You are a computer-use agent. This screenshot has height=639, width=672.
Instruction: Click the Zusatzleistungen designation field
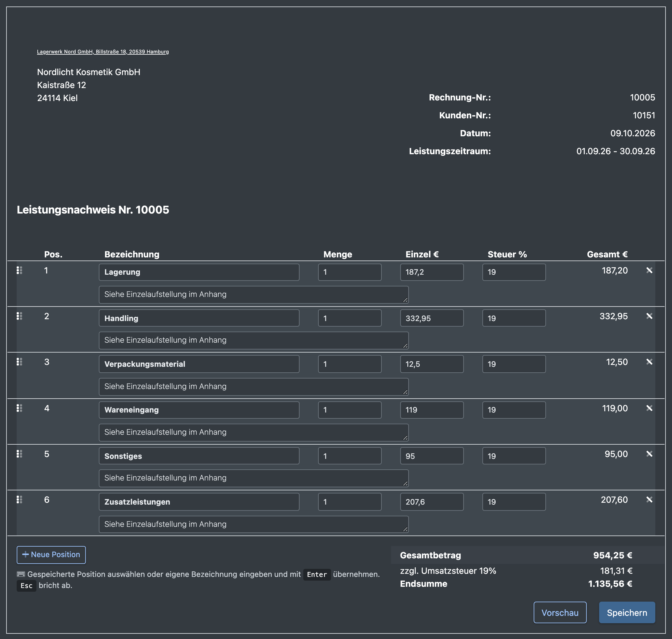click(199, 502)
